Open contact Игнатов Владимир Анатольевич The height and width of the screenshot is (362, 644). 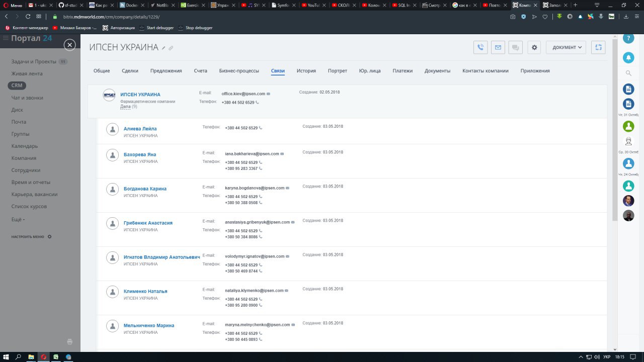(162, 257)
